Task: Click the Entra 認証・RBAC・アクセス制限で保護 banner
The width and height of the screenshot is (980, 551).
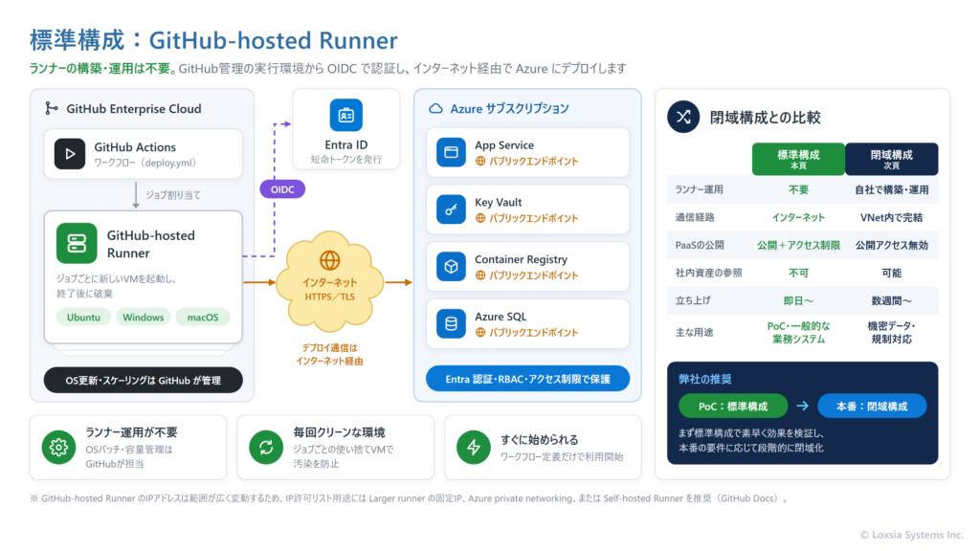Action: click(527, 379)
